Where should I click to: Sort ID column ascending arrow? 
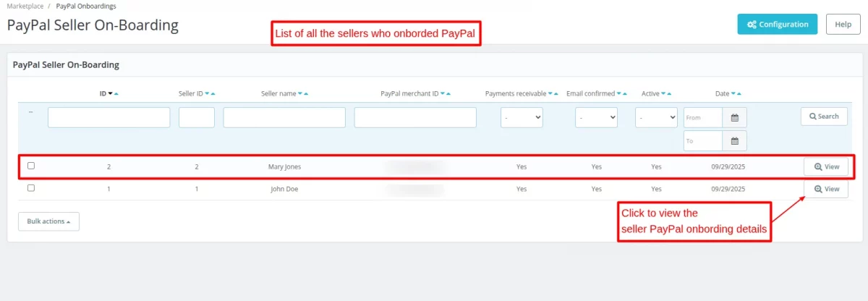[x=116, y=94]
